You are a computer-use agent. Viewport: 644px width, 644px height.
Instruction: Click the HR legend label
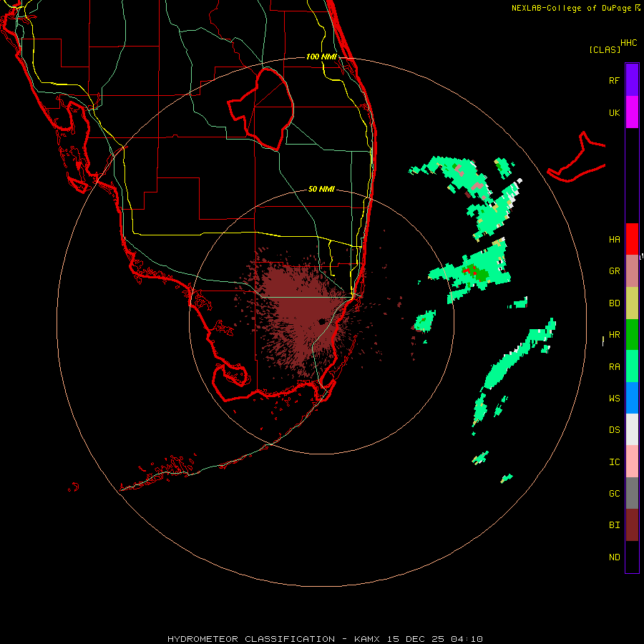(x=615, y=335)
